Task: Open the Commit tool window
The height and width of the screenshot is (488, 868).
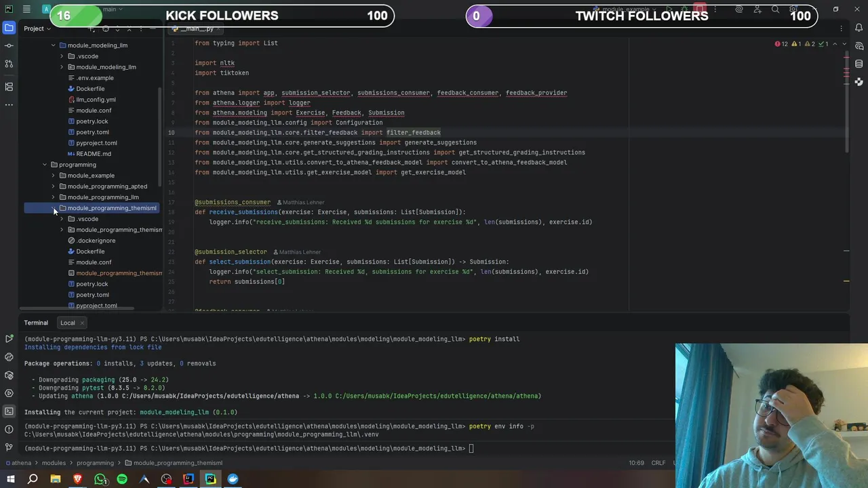Action: 9,45
